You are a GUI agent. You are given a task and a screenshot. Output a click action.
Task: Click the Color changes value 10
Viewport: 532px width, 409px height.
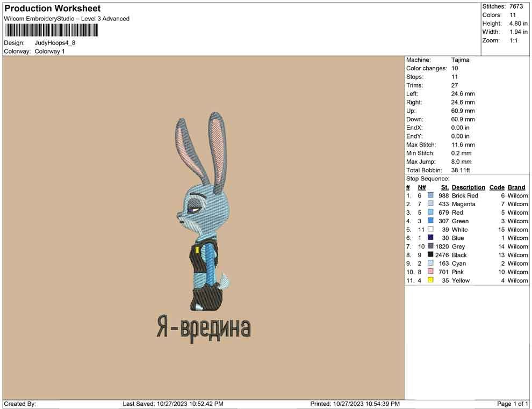click(454, 69)
